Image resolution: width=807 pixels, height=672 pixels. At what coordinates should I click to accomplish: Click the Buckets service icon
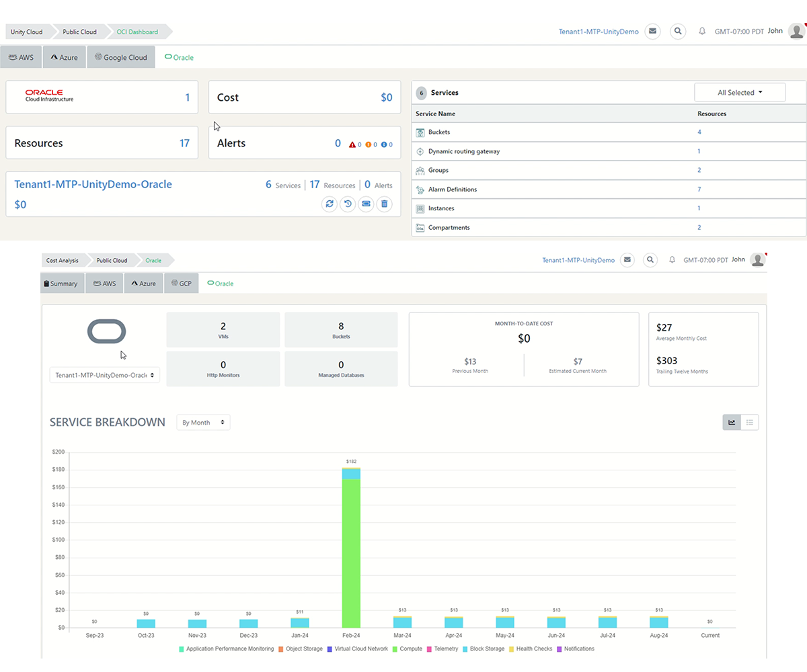pos(420,132)
